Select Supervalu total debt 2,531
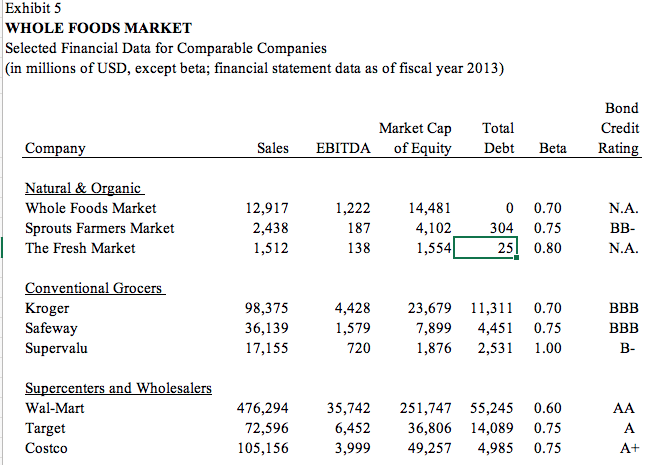661x465 pixels. [496, 348]
